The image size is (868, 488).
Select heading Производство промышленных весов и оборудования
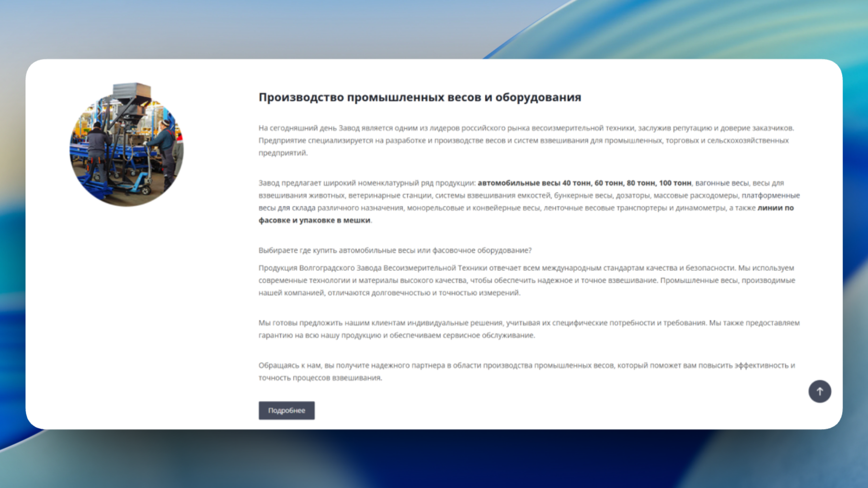(x=420, y=97)
